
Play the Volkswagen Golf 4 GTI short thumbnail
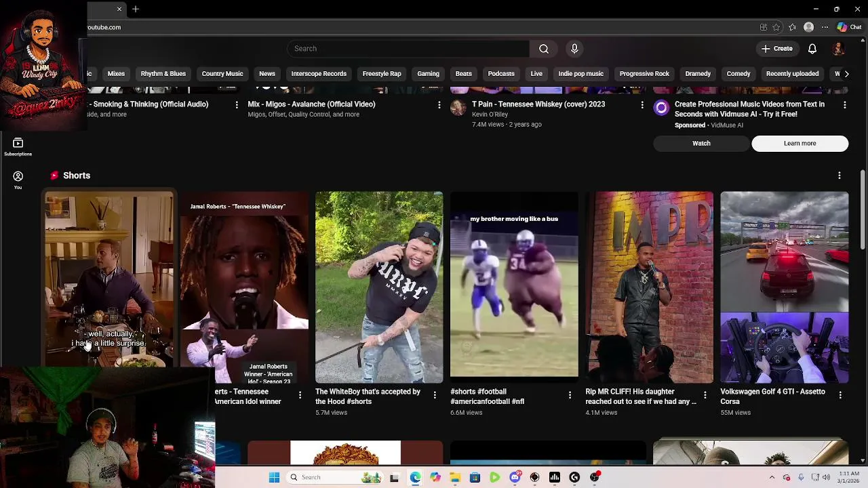click(785, 287)
